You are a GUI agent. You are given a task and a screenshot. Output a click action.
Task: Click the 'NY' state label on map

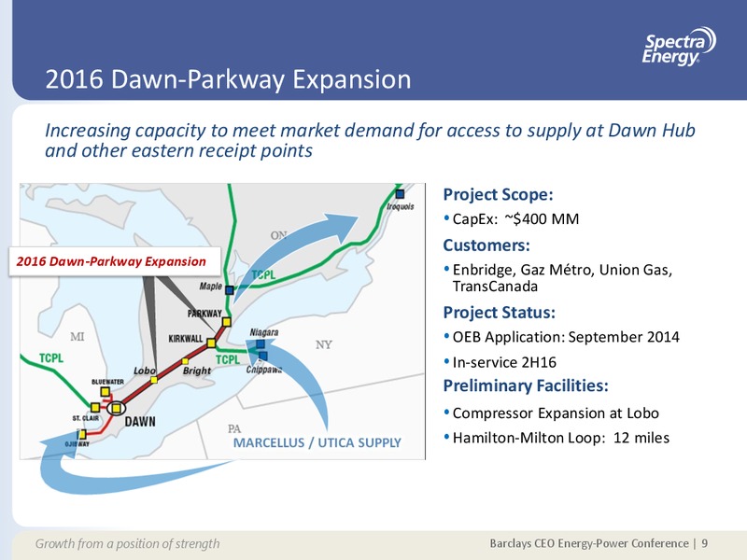[323, 344]
